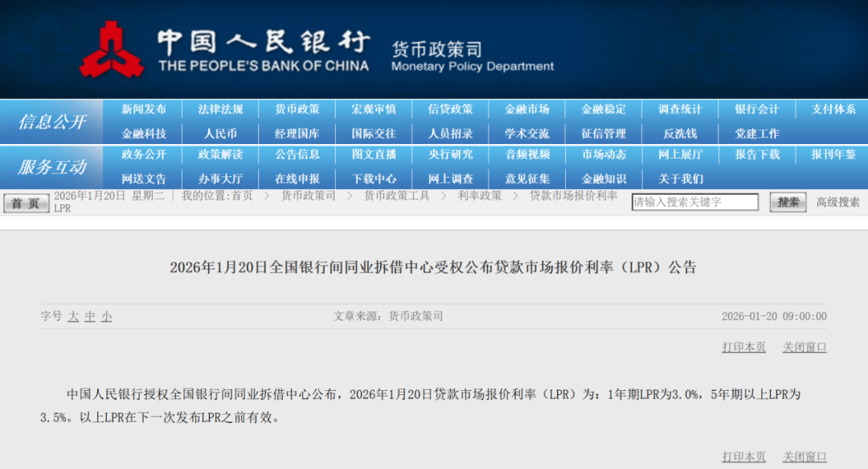This screenshot has width=868, height=469.
Task: Set font size to 中
Action: pyautogui.click(x=90, y=316)
